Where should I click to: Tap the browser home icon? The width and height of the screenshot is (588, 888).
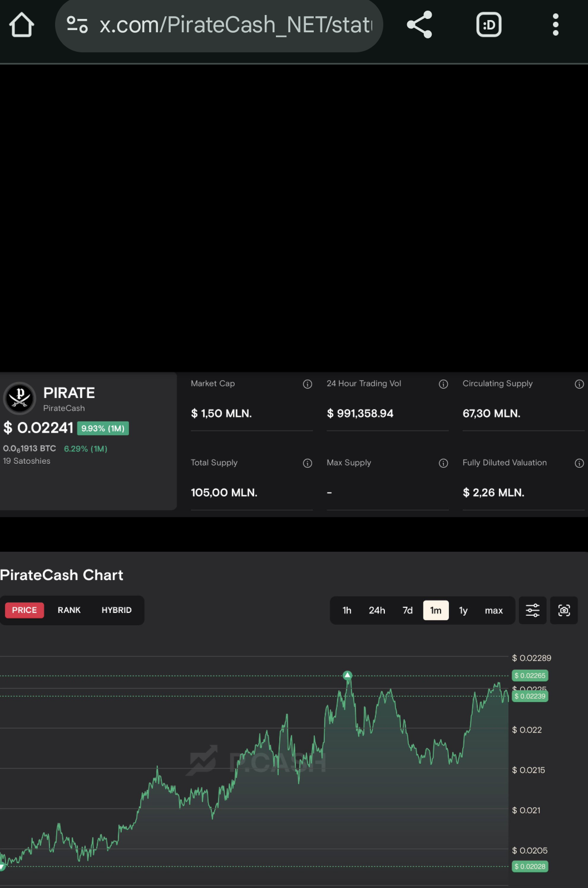click(x=22, y=25)
